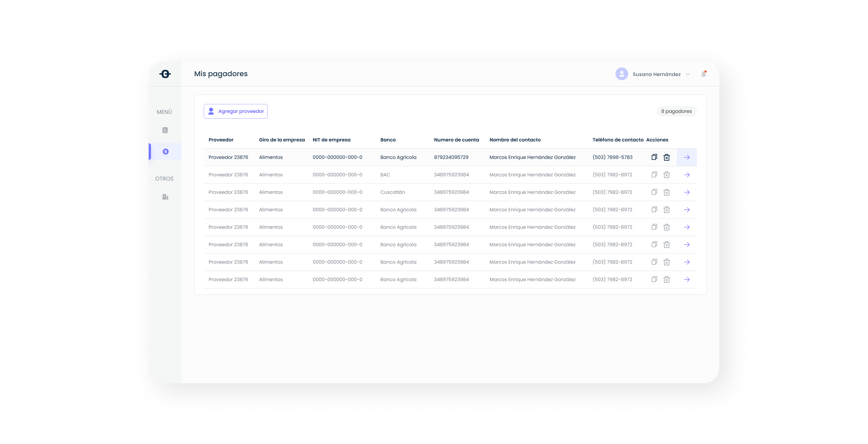Copy the BAC bank provider row

coord(654,175)
